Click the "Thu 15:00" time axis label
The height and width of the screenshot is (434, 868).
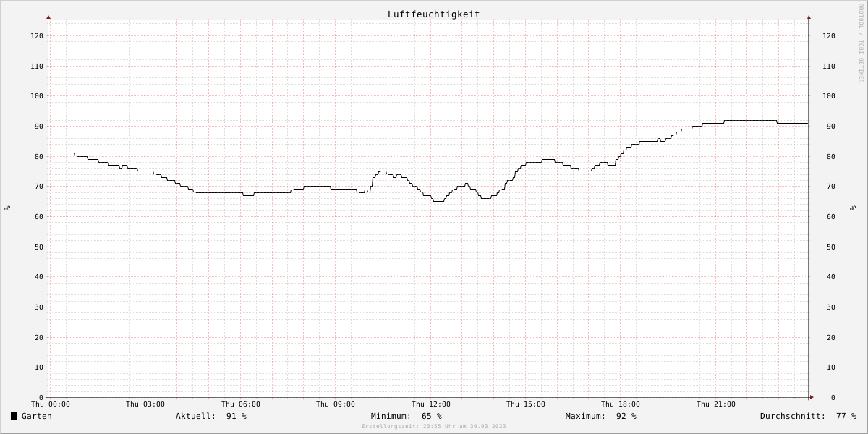(526, 404)
